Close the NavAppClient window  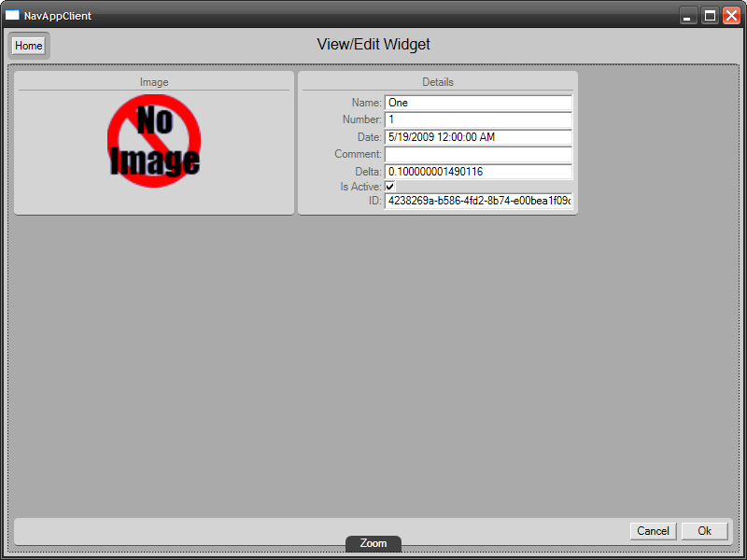(731, 15)
